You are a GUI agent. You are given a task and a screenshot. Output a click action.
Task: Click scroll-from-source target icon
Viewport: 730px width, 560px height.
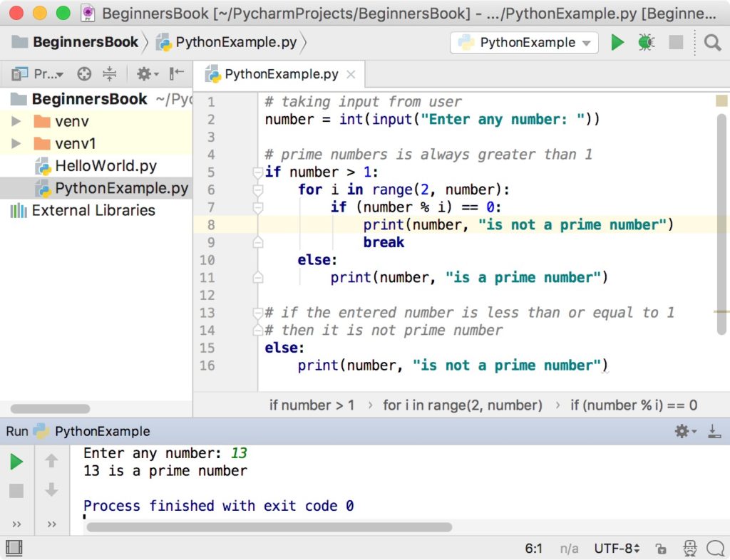[84, 74]
